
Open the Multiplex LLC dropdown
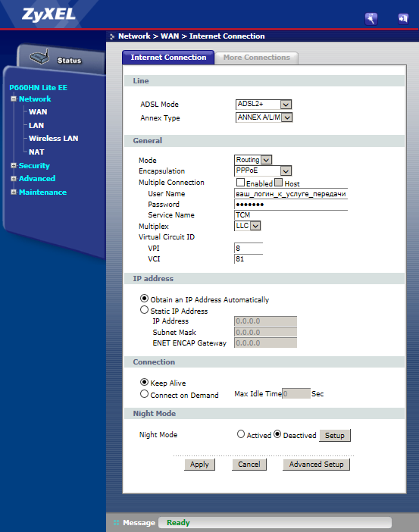click(247, 226)
